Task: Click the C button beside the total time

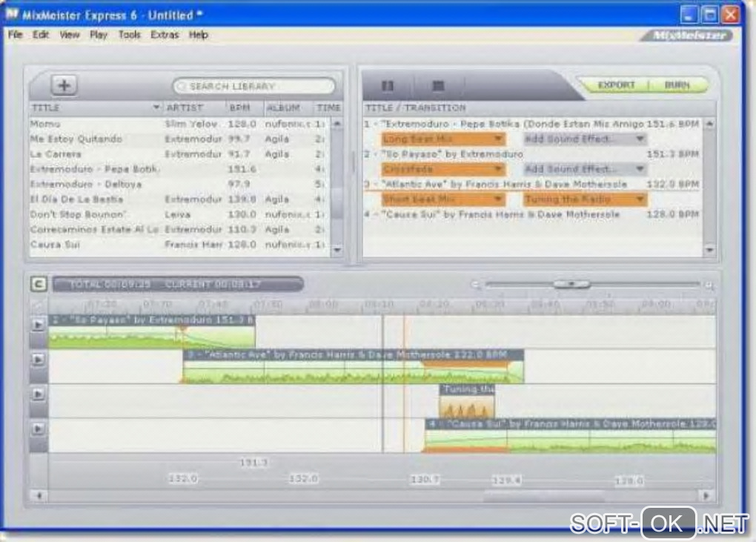Action: (x=39, y=284)
